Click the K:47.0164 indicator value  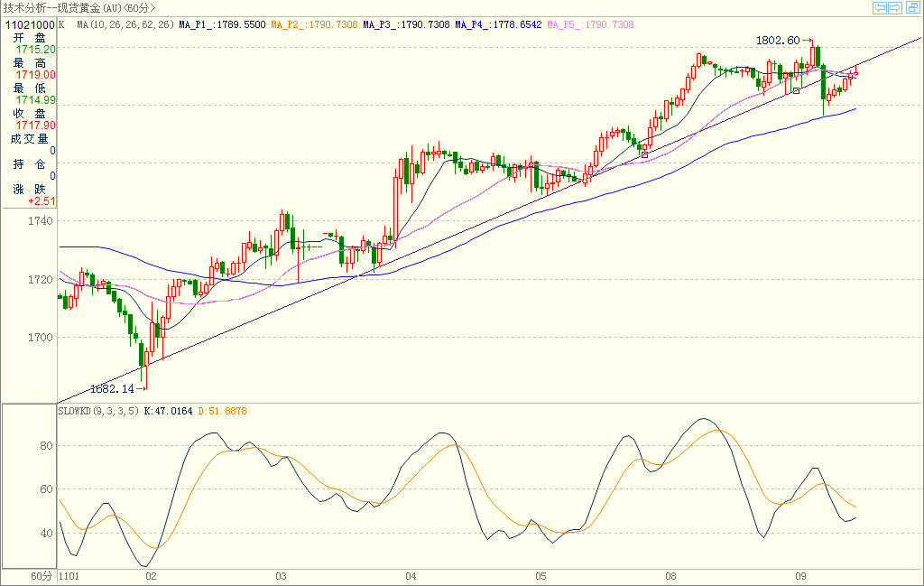[x=168, y=411]
